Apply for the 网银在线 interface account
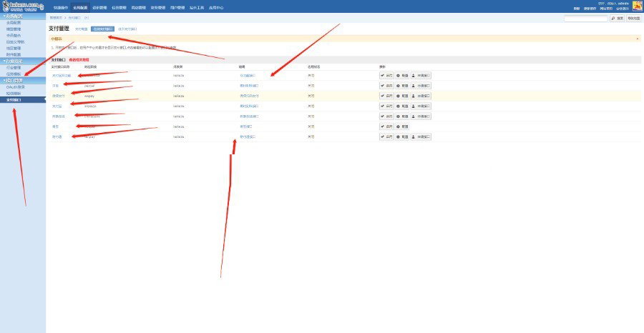This screenshot has width=644, height=333. click(x=421, y=116)
